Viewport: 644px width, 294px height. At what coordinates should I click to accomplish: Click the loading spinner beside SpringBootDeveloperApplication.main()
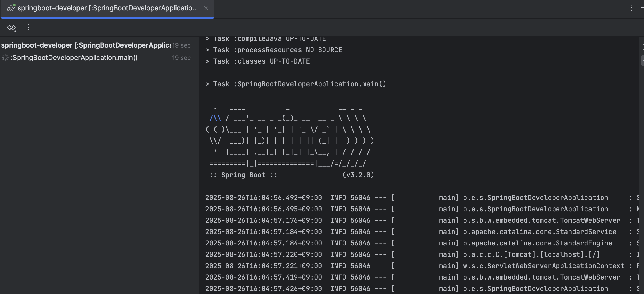coord(5,58)
